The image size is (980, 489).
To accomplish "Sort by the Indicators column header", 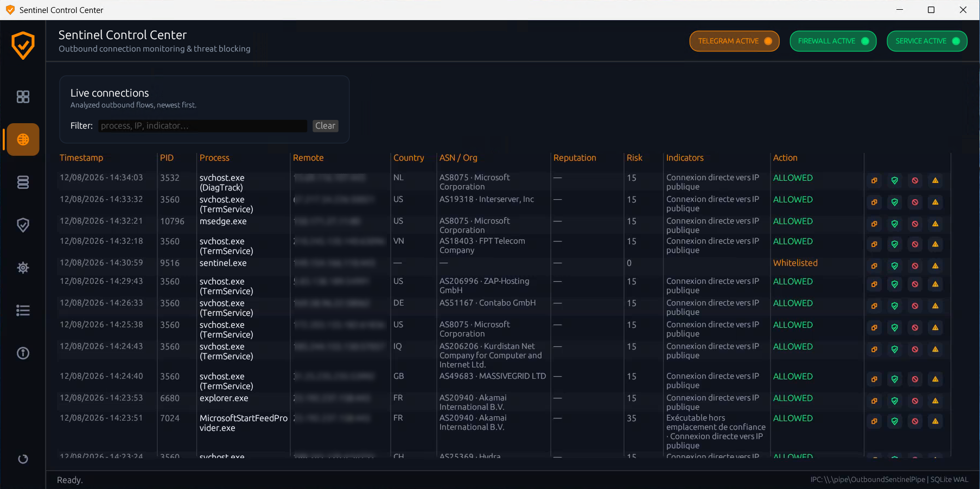I will [x=685, y=158].
